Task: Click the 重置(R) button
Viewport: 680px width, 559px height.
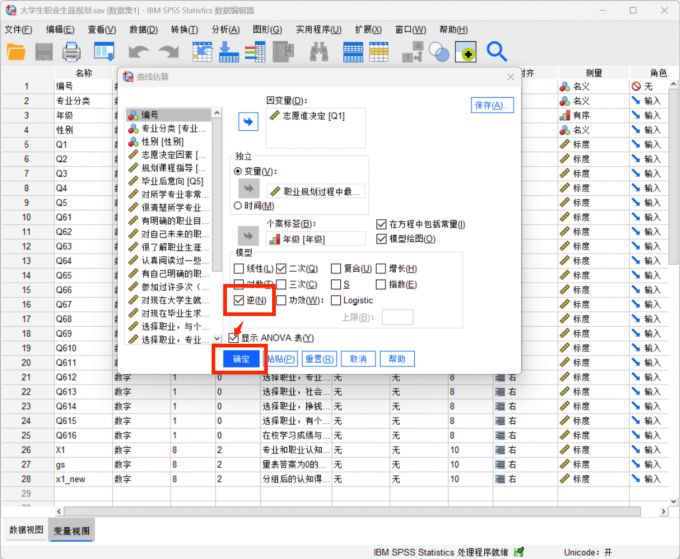Action: point(318,358)
